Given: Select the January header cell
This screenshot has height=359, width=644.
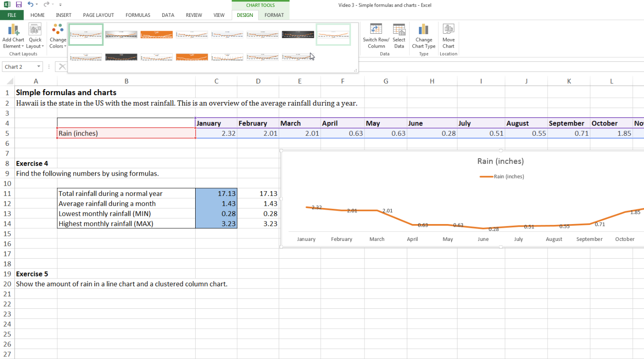Looking at the screenshot, I should [x=216, y=123].
